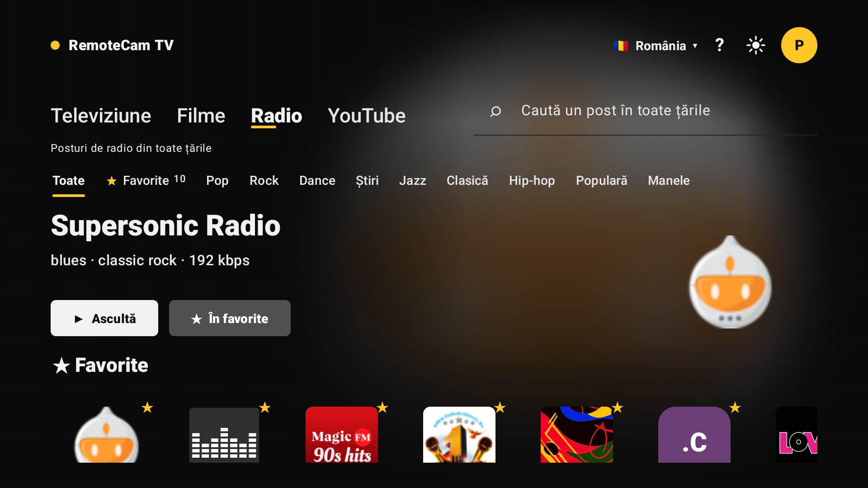This screenshot has height=488, width=868.
Task: Filter stations by Populară
Action: click(x=602, y=181)
